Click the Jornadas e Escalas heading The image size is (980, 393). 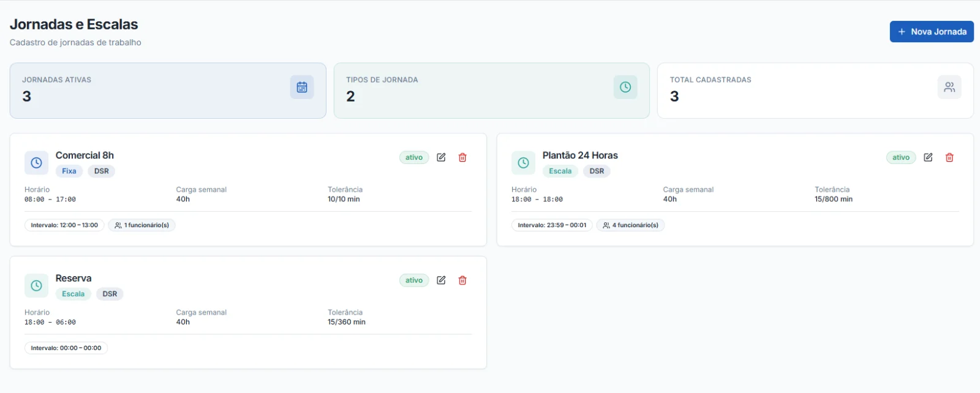coord(74,24)
